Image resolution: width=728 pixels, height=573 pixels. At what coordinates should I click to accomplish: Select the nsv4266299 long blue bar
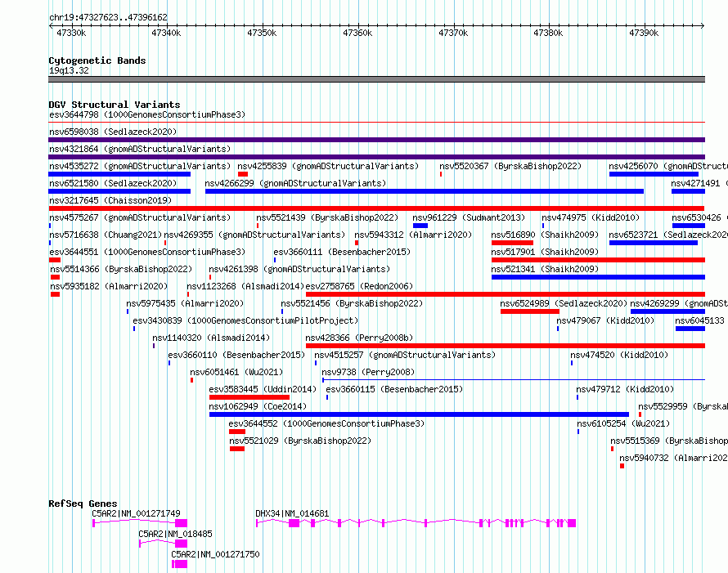(x=425, y=191)
